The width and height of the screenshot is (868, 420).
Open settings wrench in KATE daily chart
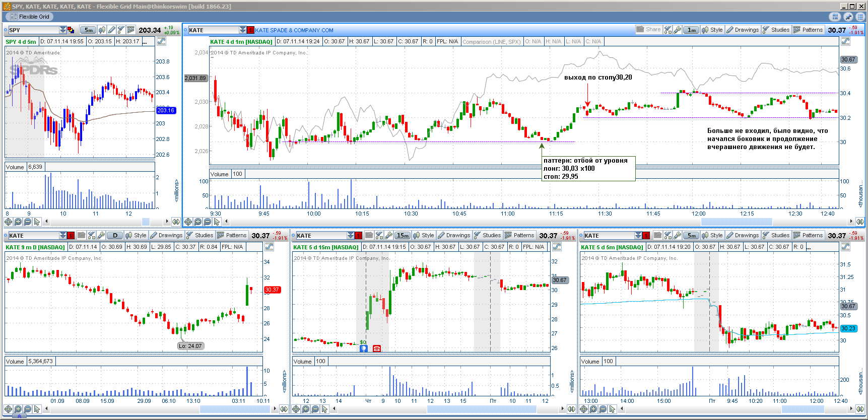coord(101,236)
